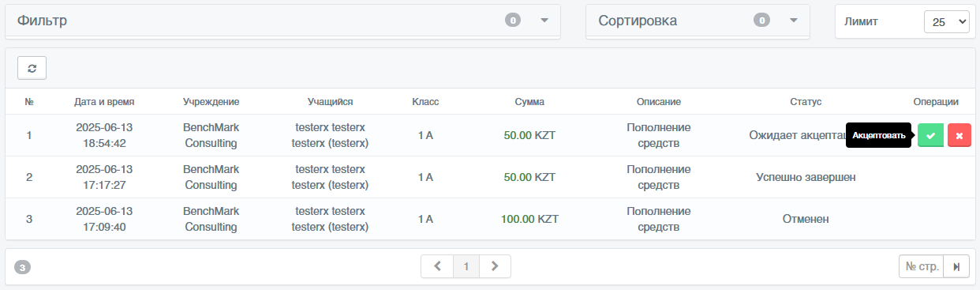Click the sorting count badge
Image resolution: width=980 pixels, height=290 pixels.
[x=761, y=21]
